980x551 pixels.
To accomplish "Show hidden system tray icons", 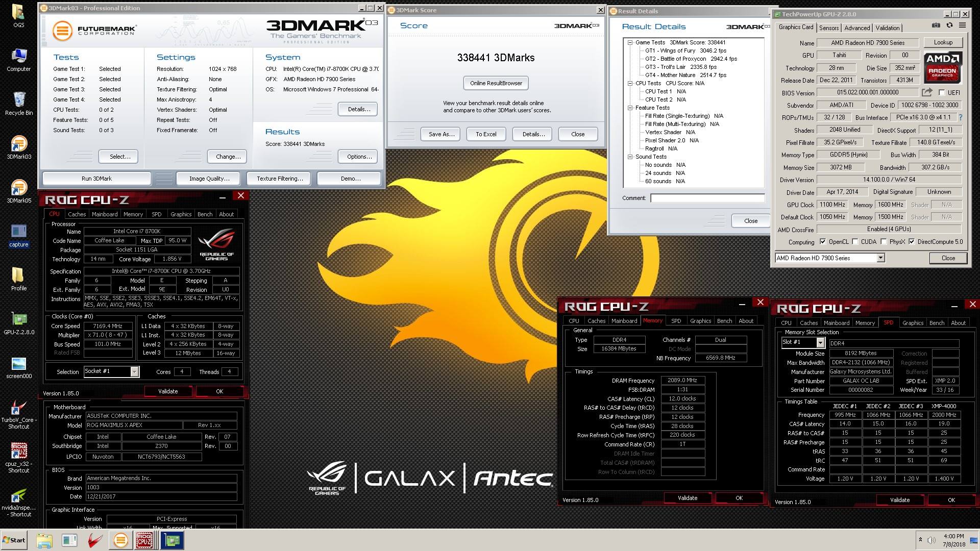I will pyautogui.click(x=920, y=540).
